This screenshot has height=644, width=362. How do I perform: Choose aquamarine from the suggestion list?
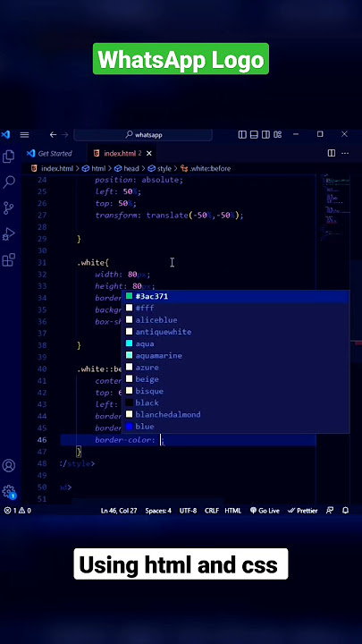point(235,356)
